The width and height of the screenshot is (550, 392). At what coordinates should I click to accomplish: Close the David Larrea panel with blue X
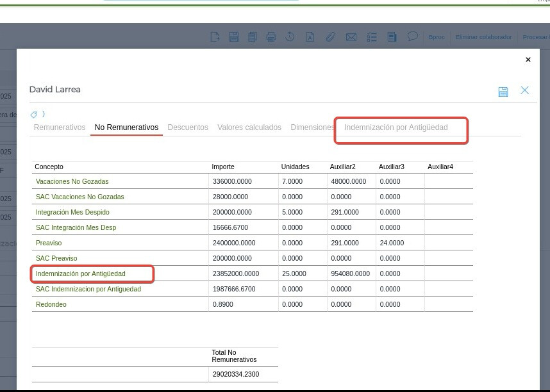tap(524, 90)
